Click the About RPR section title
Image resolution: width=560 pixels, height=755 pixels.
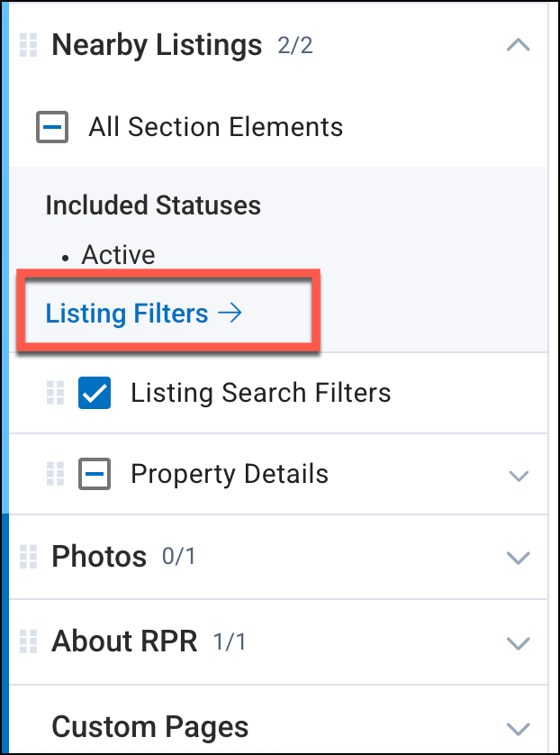124,641
